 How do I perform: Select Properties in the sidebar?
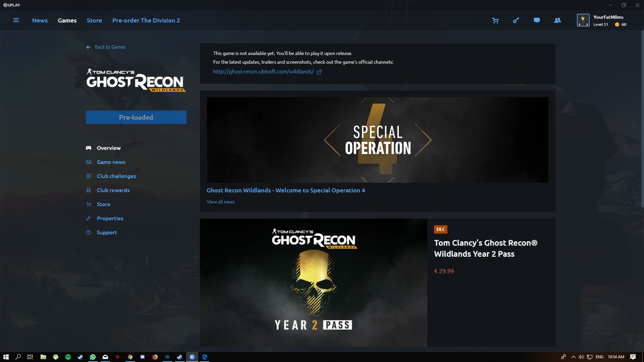(110, 218)
